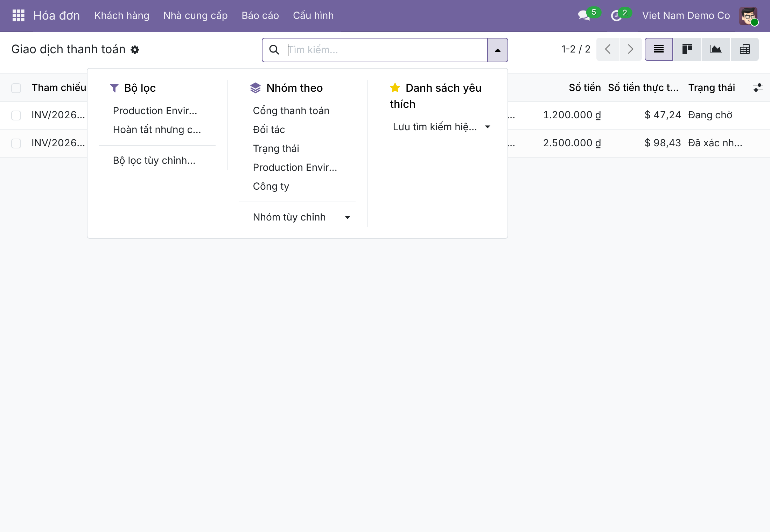Open the Báo cáo menu
The height and width of the screenshot is (532, 770).
(260, 16)
